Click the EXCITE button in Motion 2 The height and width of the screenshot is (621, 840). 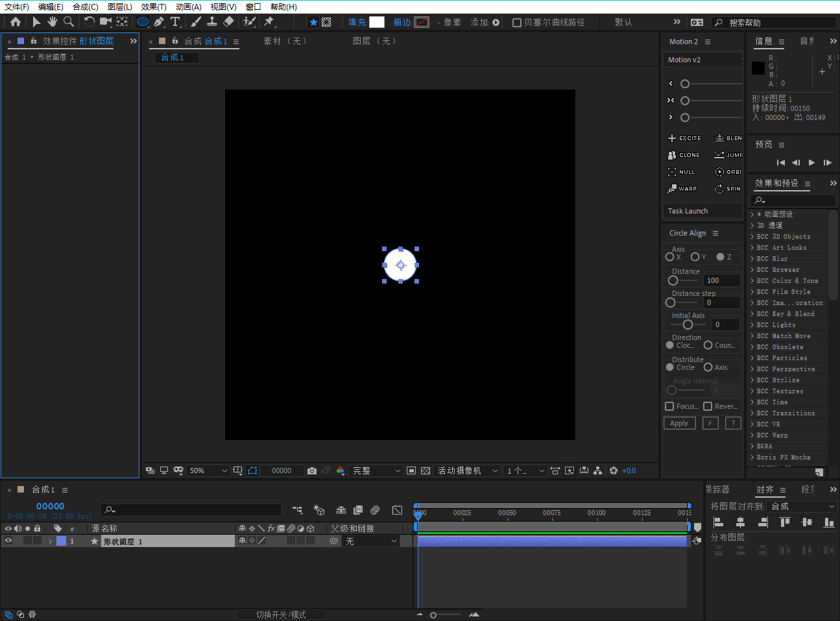point(684,138)
